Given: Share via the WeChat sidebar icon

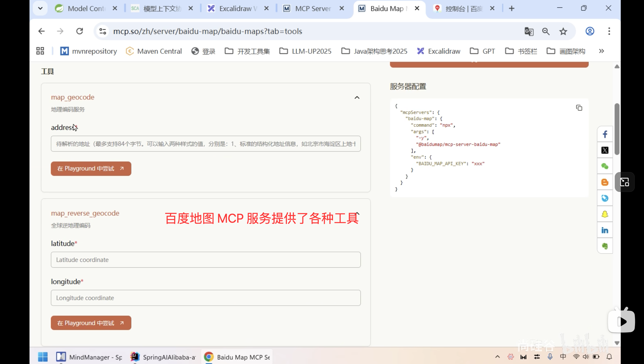Looking at the screenshot, I should [605, 166].
